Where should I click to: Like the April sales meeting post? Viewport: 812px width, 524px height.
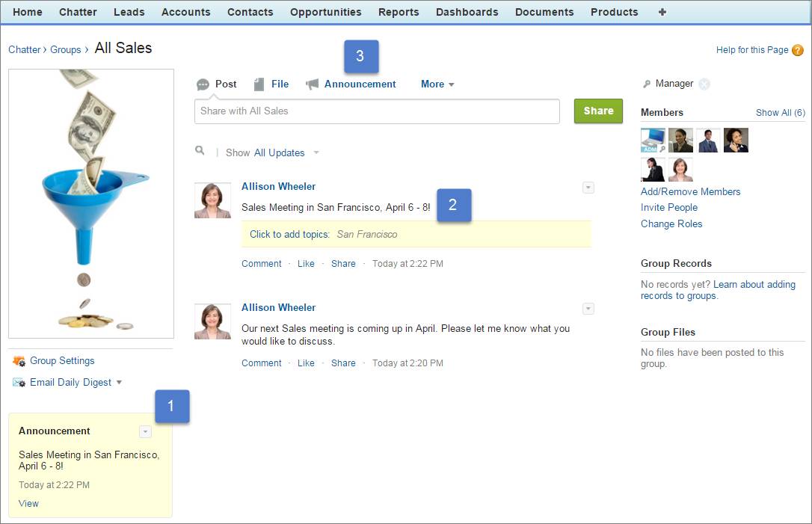tap(306, 363)
